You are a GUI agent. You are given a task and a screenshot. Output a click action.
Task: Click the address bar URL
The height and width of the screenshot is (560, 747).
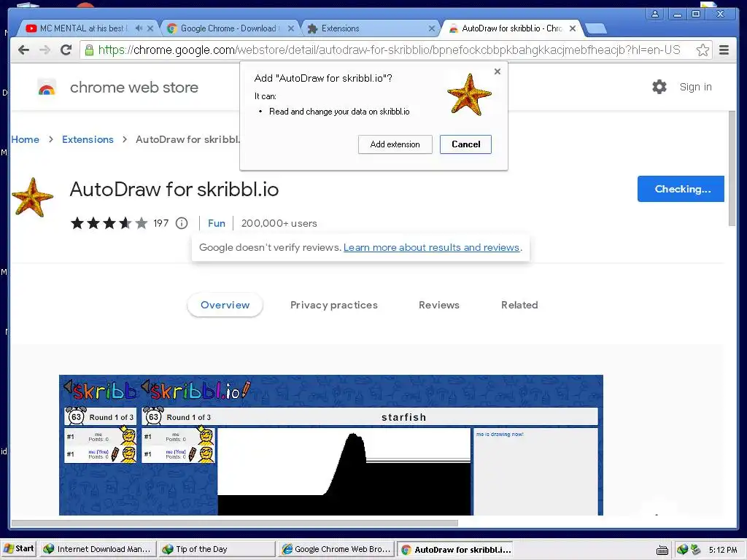(x=389, y=50)
